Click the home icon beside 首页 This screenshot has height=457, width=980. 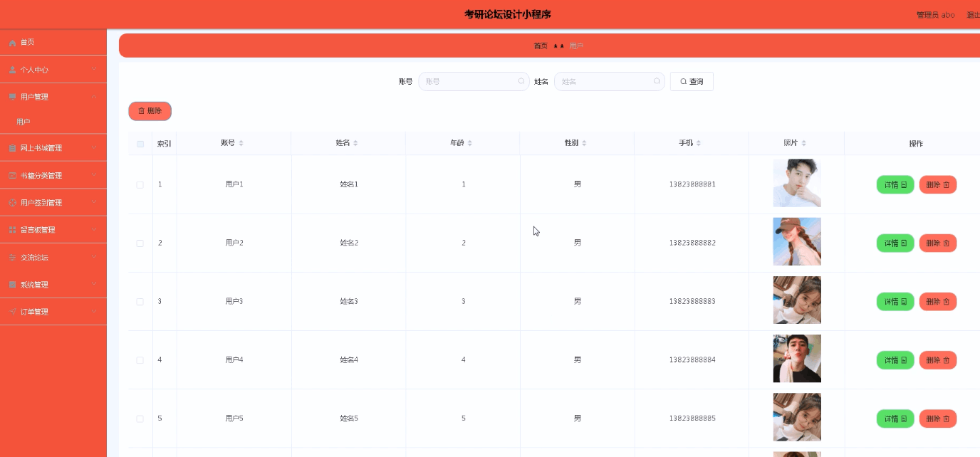click(x=11, y=42)
